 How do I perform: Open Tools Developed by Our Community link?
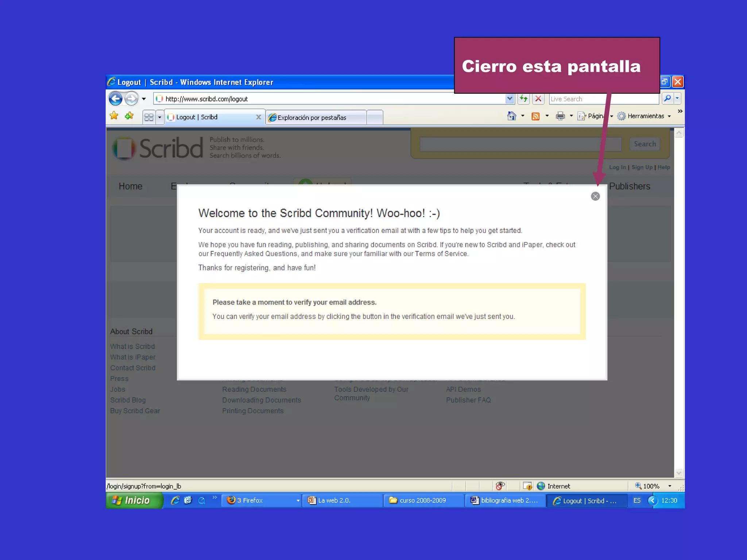pyautogui.click(x=371, y=394)
